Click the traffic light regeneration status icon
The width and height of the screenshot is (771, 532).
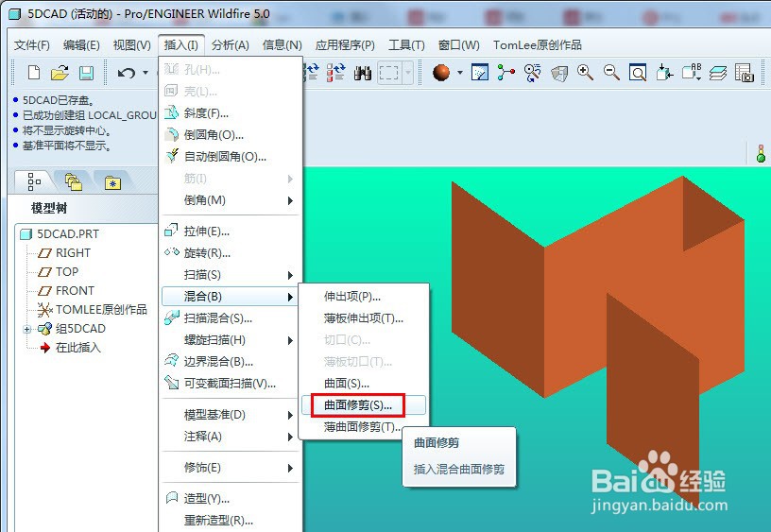click(x=761, y=153)
